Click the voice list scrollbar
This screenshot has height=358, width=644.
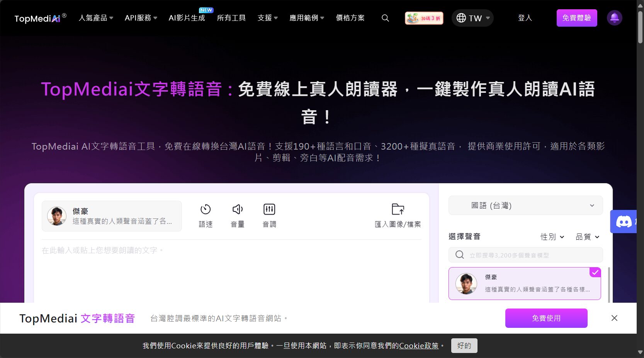pyautogui.click(x=609, y=285)
